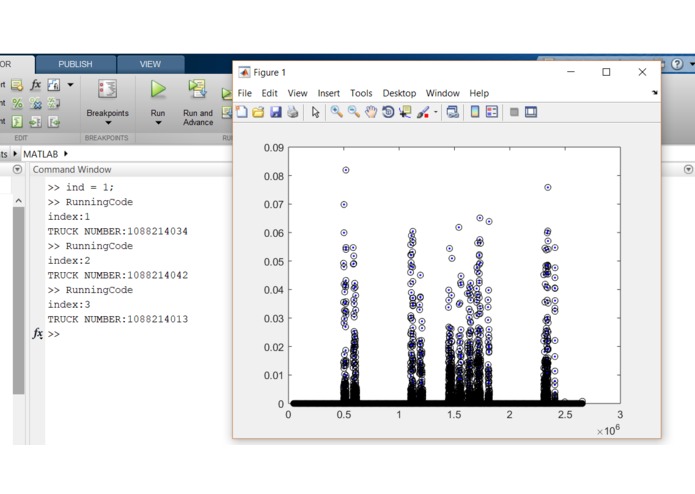Select the Edit Plot arrow tool
Screen dimensions: 695x494
315,112
